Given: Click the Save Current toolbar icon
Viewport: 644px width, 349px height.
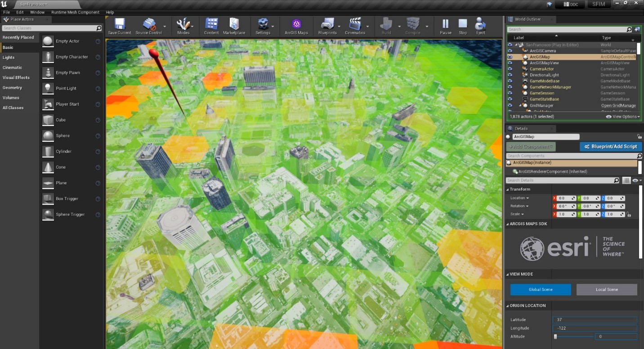Looking at the screenshot, I should point(120,26).
